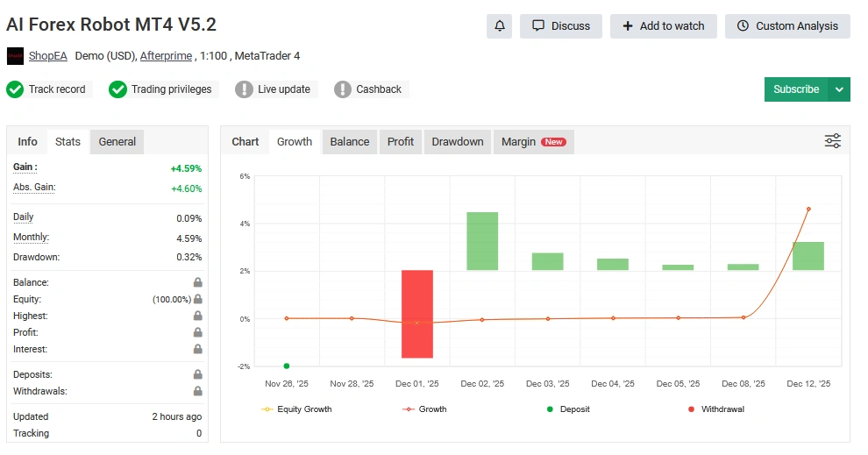
Task: Click the ShopEA avatar thumbnail
Action: [x=15, y=56]
